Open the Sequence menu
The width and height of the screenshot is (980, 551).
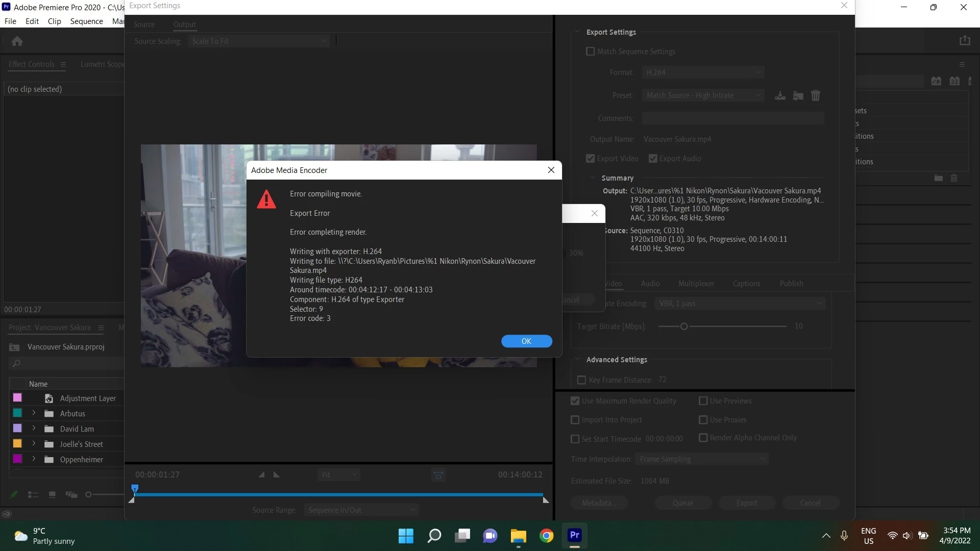point(86,21)
